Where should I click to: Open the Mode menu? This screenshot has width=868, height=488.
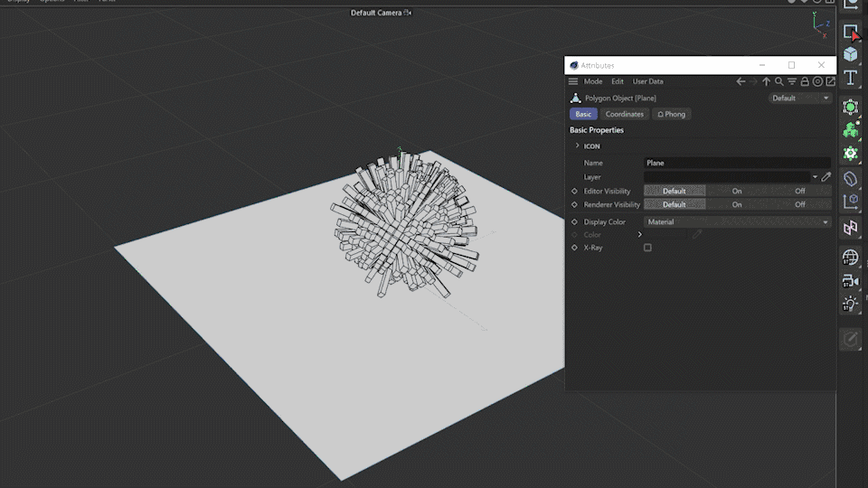(x=593, y=81)
